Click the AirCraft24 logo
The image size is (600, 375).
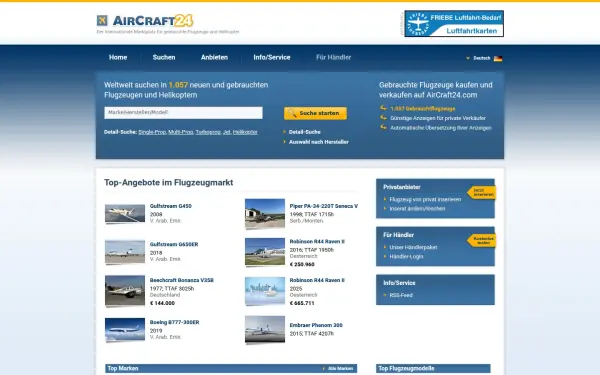tap(145, 20)
